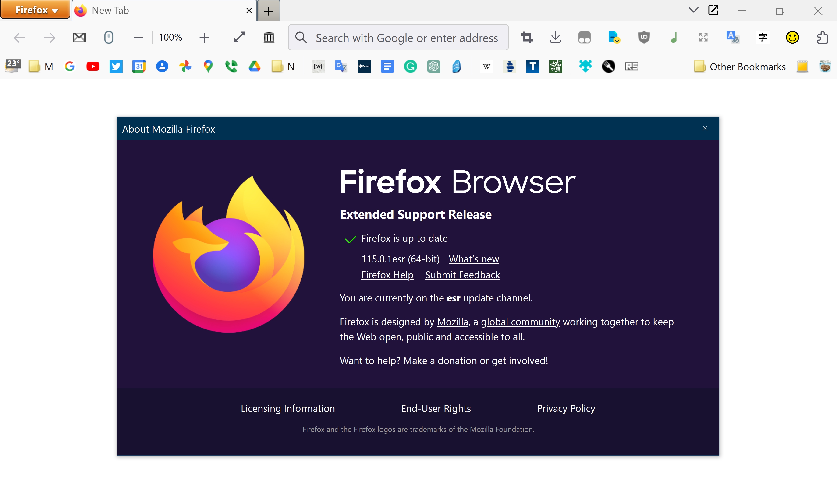The image size is (837, 504).
Task: Open the Extensions puzzle piece menu
Action: [x=822, y=37]
